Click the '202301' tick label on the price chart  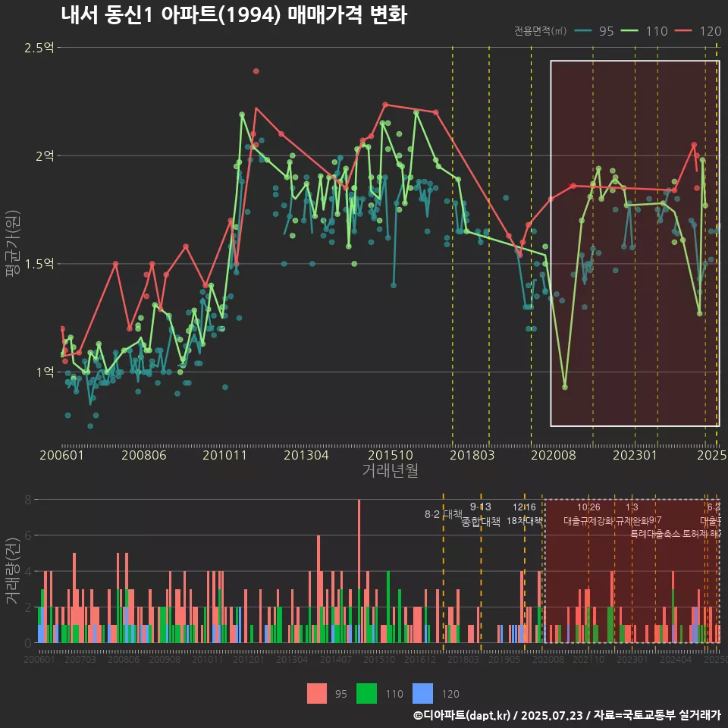tap(635, 455)
